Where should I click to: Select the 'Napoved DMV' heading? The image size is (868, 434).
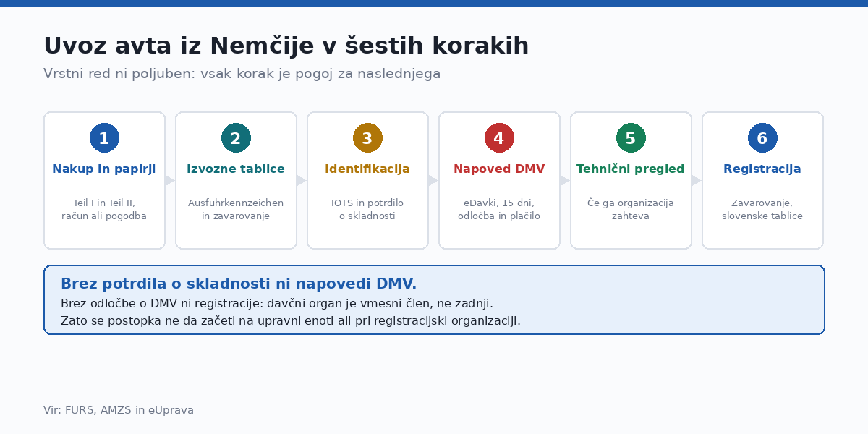pos(499,169)
